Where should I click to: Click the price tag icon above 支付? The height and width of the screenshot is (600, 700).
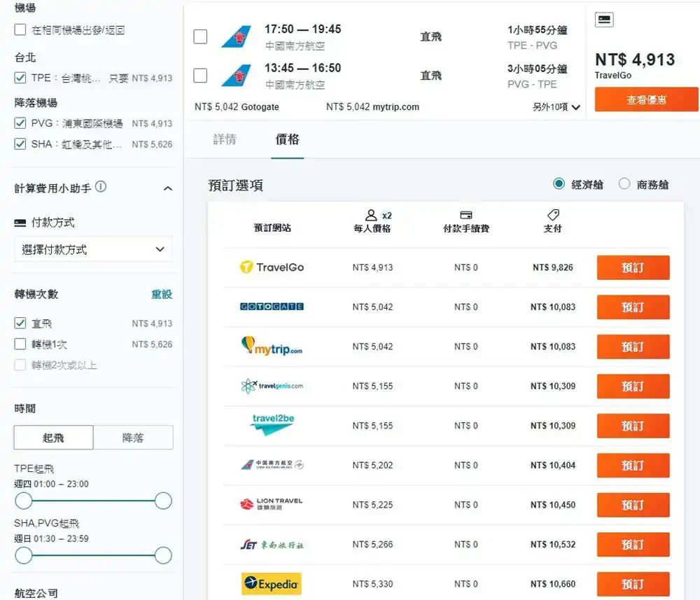coord(553,215)
